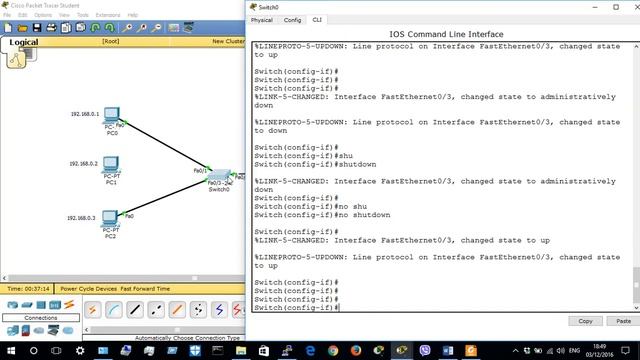
Task: Click the Copy button below the CLI
Action: [x=585, y=321]
